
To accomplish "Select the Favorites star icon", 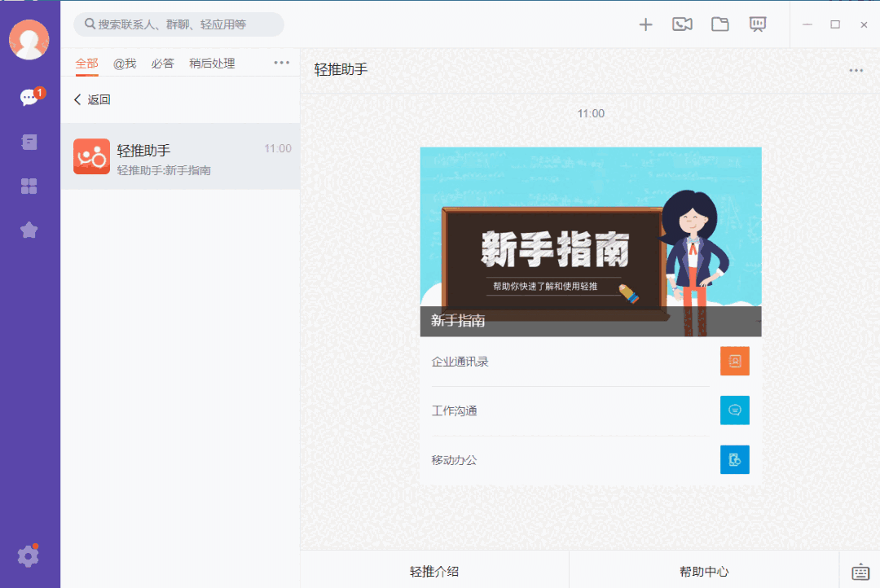I will tap(29, 230).
